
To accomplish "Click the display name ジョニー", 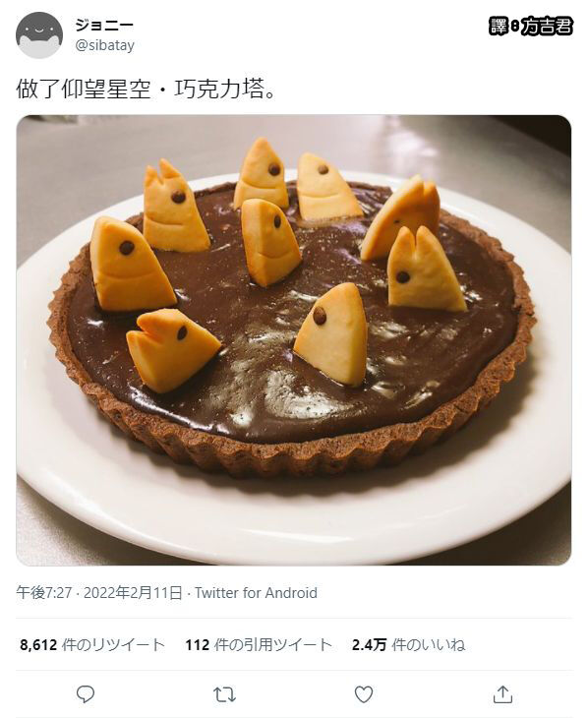I will pos(104,26).
